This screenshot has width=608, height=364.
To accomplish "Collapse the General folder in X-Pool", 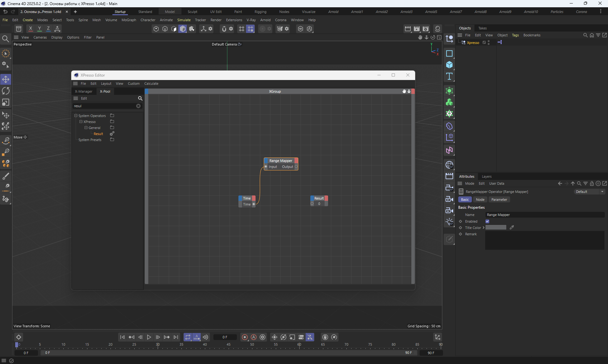I will tap(86, 128).
